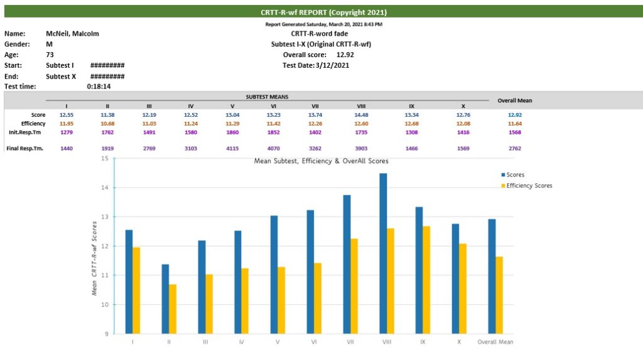The image size is (643, 364).
Task: Select the blue Overall Mean bar in chart
Action: 492,276
